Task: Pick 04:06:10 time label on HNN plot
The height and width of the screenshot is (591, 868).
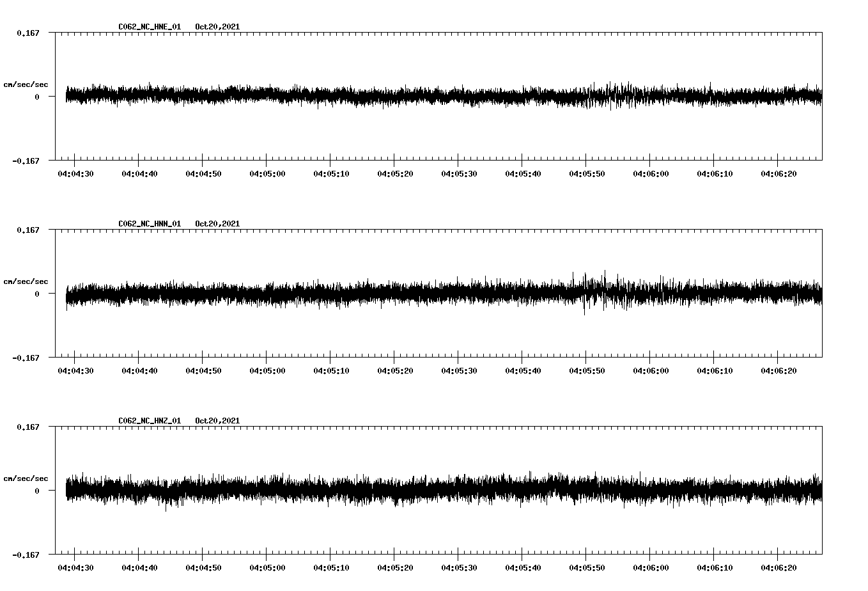Action: [715, 370]
